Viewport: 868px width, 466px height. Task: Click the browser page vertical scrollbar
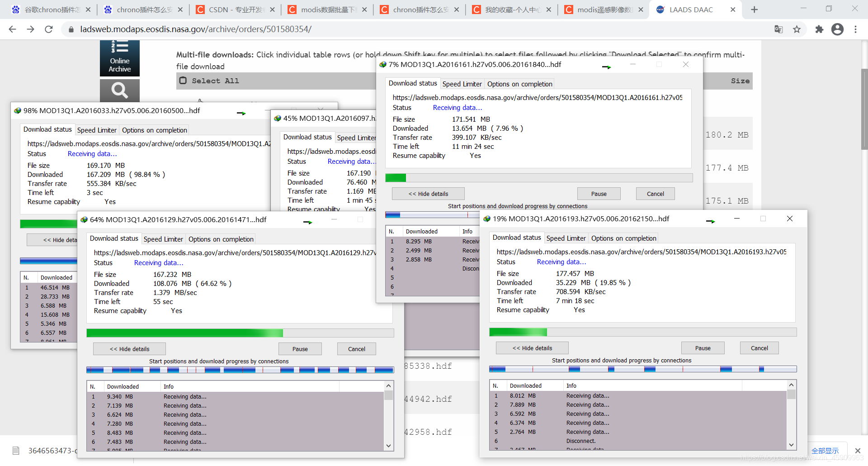pos(864,109)
